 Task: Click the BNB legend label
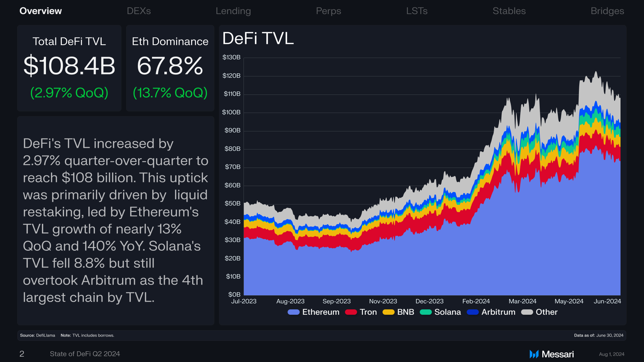[x=406, y=312]
